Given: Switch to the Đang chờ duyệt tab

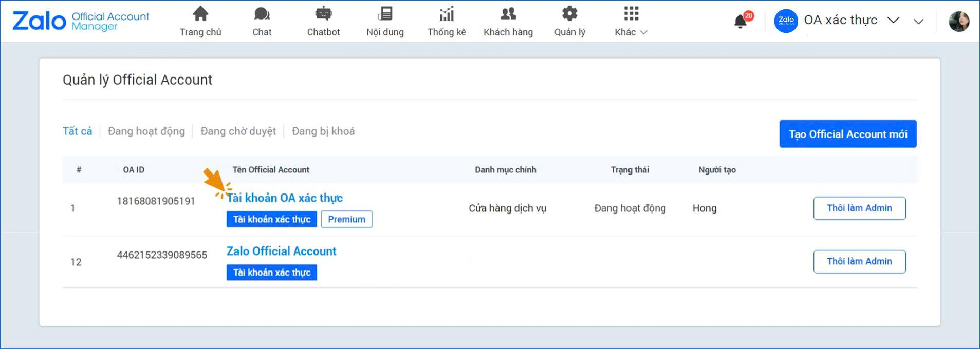Looking at the screenshot, I should [238, 131].
